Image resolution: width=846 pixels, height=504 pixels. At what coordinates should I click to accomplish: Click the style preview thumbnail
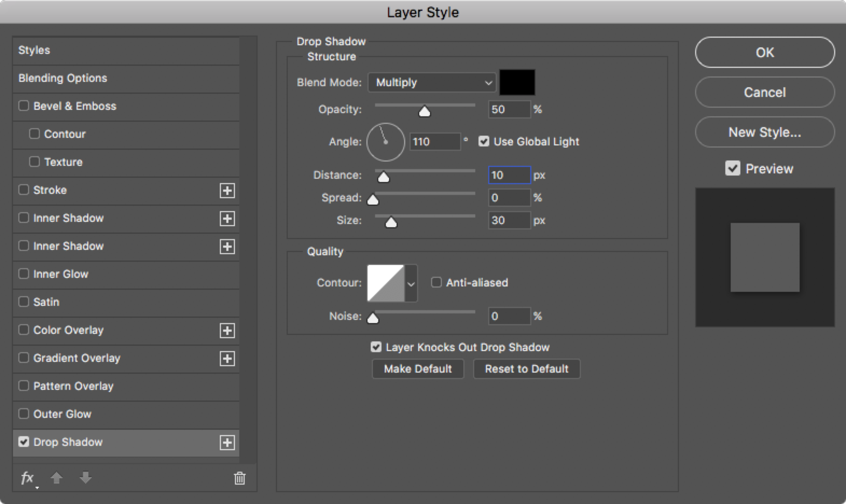(x=765, y=257)
